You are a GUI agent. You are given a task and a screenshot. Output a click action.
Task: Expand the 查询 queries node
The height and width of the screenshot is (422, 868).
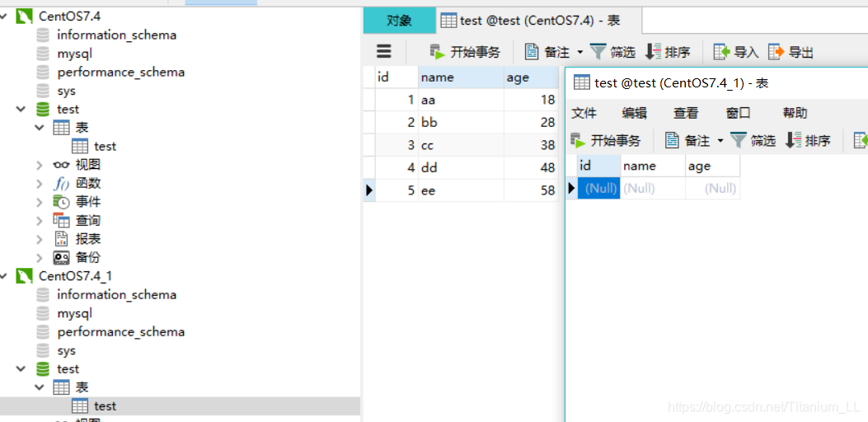point(40,221)
